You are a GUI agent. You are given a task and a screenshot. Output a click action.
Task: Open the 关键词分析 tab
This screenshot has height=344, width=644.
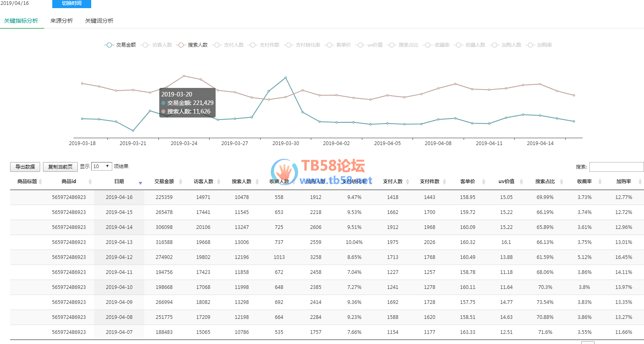coord(99,21)
